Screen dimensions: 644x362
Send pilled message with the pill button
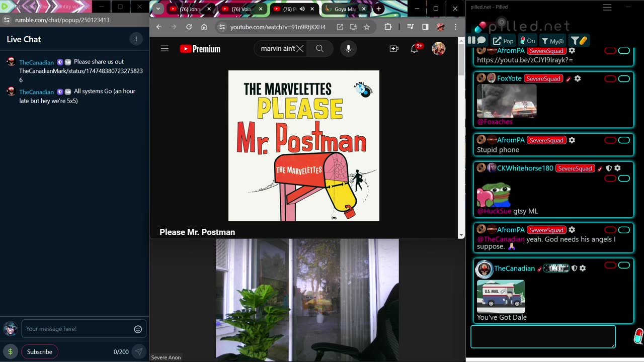point(638,336)
